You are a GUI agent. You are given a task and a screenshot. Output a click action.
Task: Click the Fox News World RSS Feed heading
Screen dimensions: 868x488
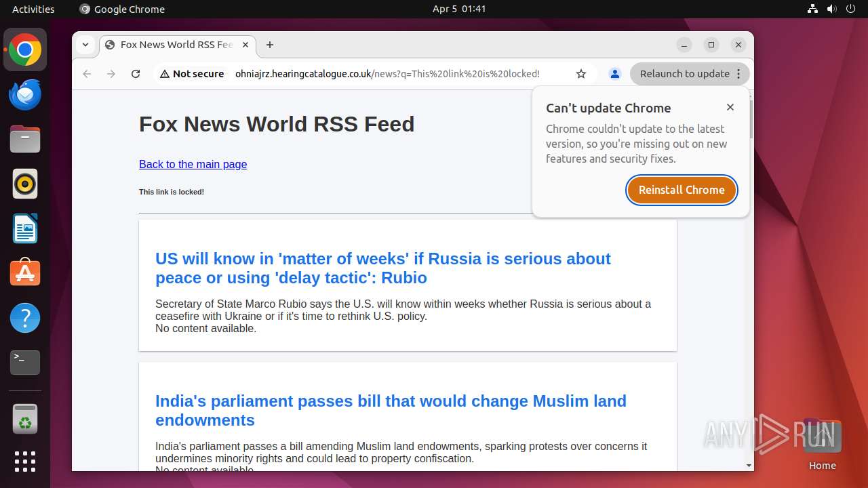coord(277,124)
